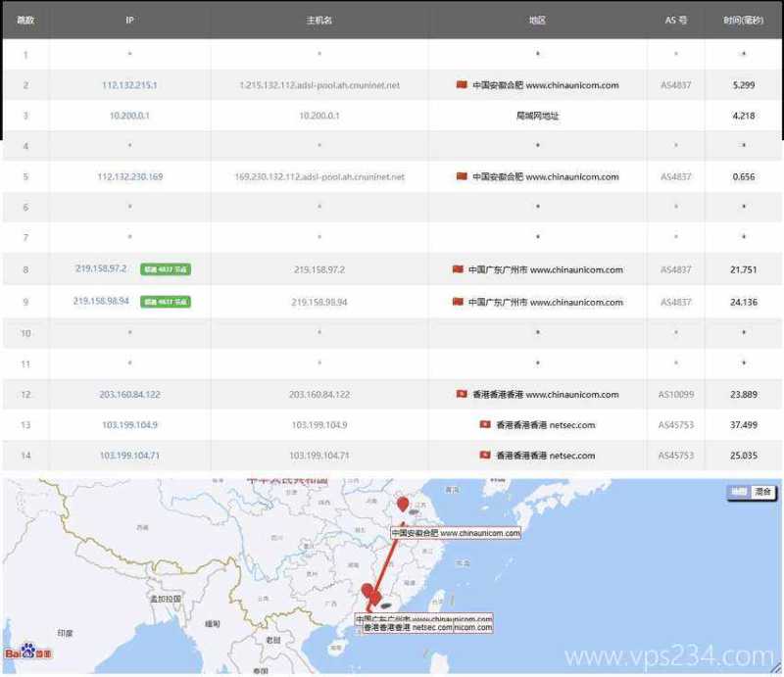Open the IP link 203.160.84.122

129,393
